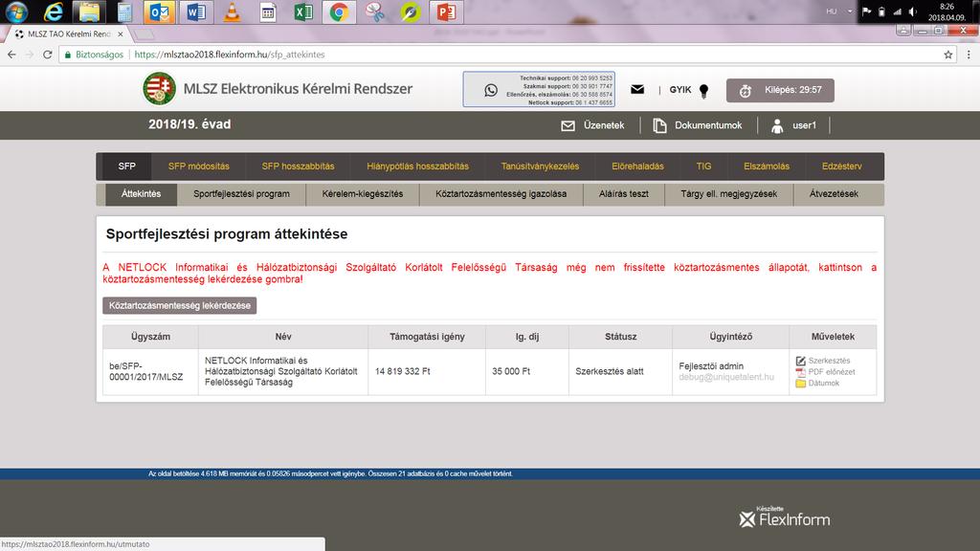Bookmark this page with the star icon
The height and width of the screenshot is (551, 980).
click(948, 55)
